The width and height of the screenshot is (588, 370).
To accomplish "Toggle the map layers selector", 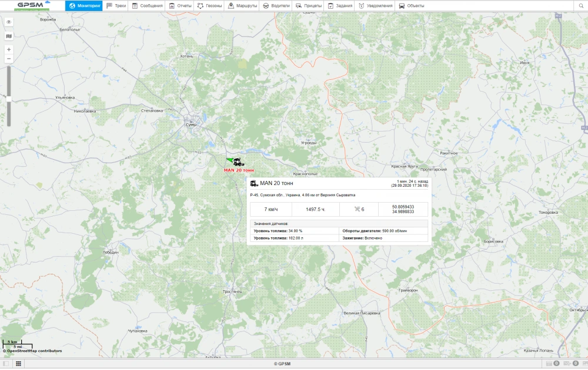I will pyautogui.click(x=8, y=35).
